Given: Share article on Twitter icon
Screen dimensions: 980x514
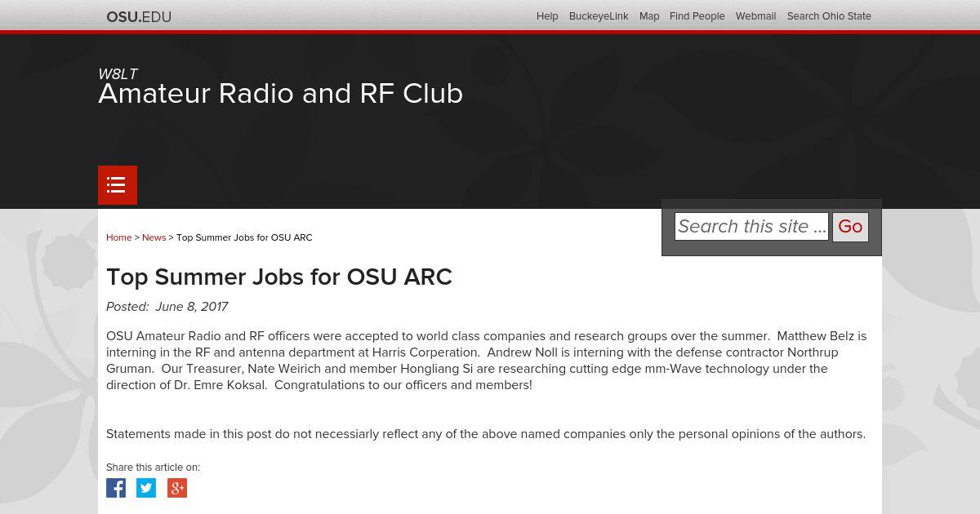Looking at the screenshot, I should (146, 488).
